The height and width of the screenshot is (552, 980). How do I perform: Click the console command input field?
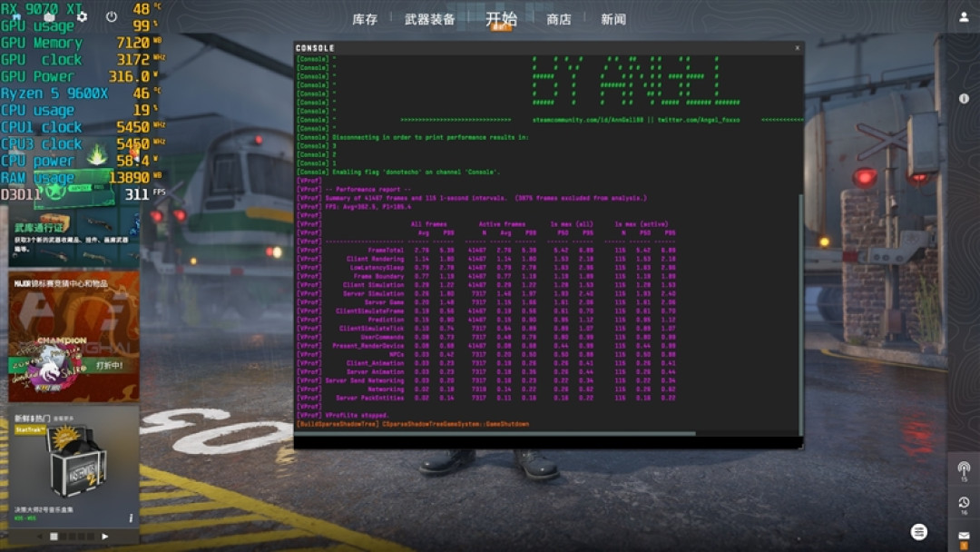tap(548, 442)
